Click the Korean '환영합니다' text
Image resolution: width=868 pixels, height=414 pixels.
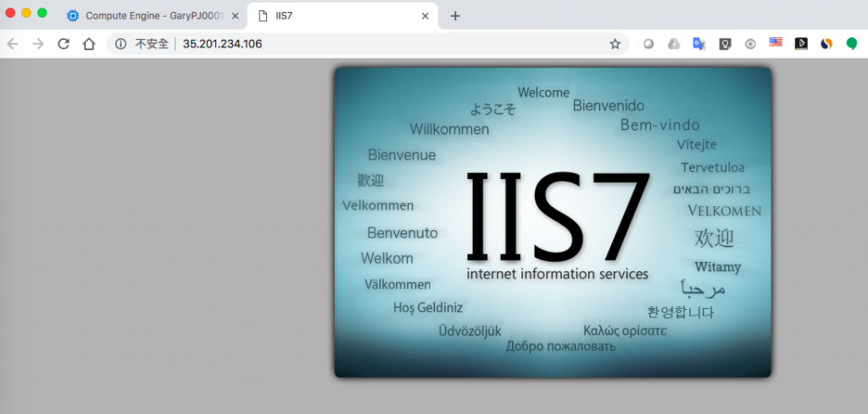(681, 312)
